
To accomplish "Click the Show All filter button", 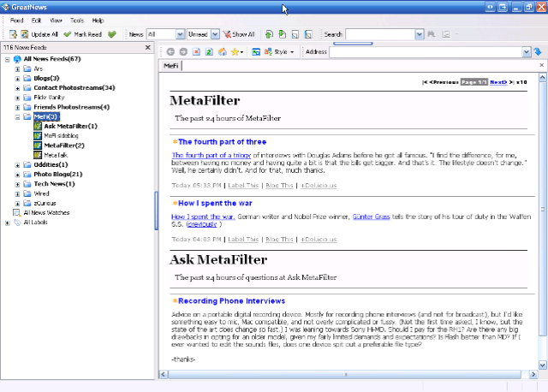I will [x=239, y=34].
